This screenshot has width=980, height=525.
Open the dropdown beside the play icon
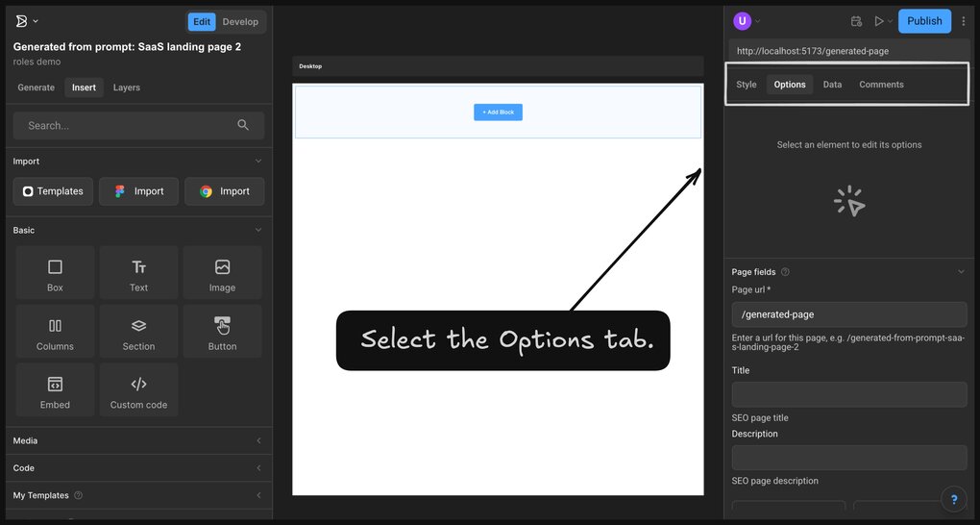click(890, 21)
